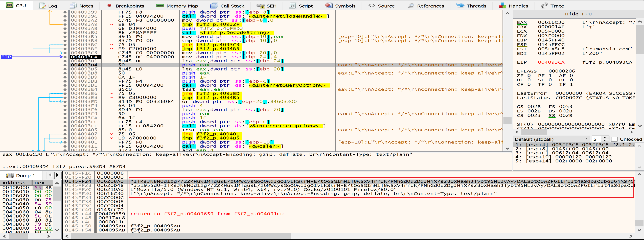Image resolution: width=644 pixels, height=240 pixels.
Task: Click the Notes tab icon
Action: coord(73,6)
